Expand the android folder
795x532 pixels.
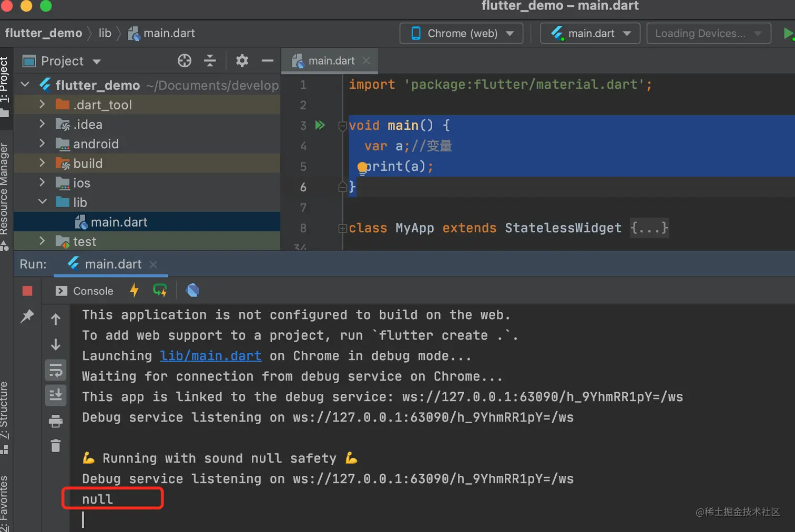pyautogui.click(x=42, y=143)
